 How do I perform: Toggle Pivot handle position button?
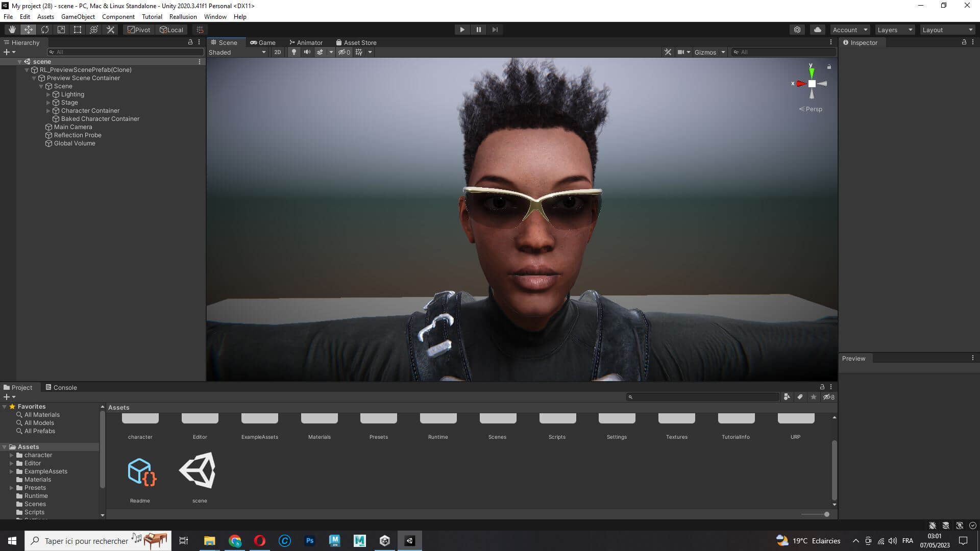(x=139, y=30)
